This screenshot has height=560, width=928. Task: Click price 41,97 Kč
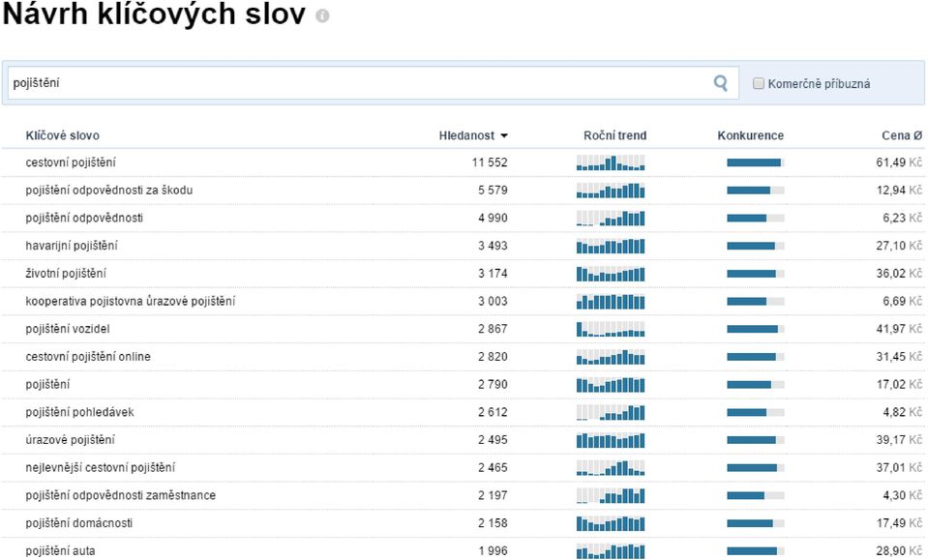899,329
